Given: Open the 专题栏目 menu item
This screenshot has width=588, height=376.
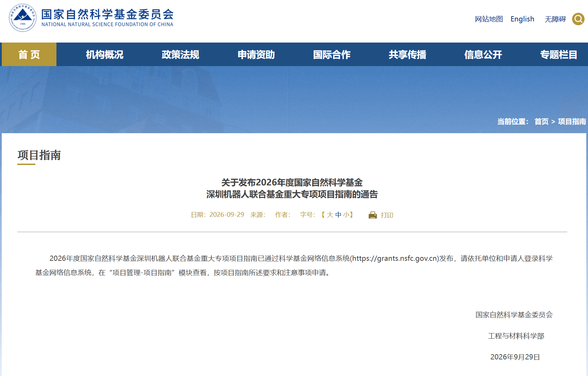Looking at the screenshot, I should click(x=559, y=54).
